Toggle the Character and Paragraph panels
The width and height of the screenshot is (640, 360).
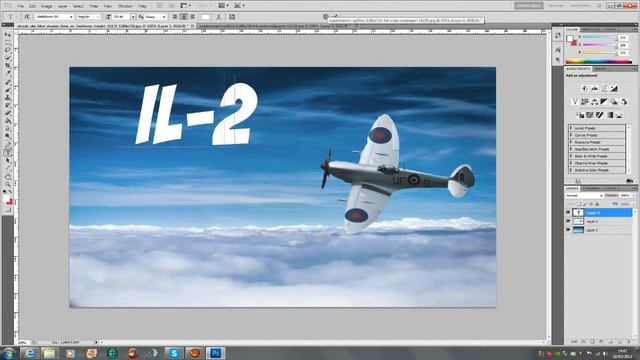232,17
